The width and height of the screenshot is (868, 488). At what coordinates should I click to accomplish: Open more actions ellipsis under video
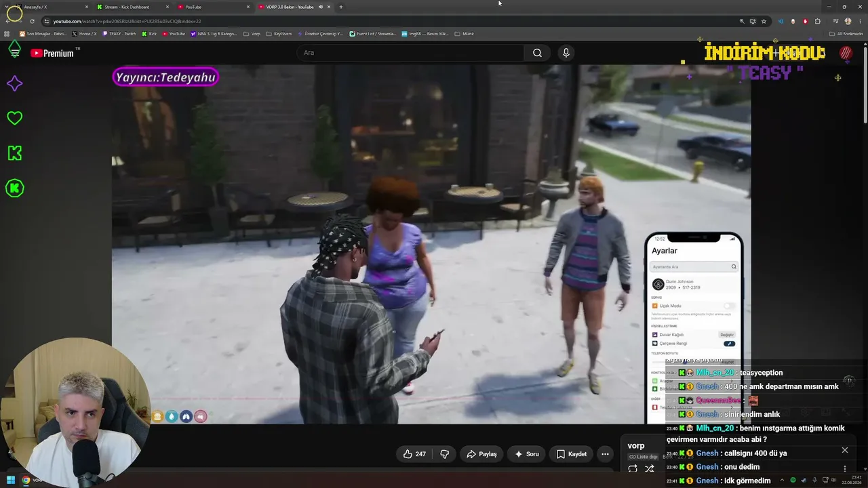pos(605,454)
